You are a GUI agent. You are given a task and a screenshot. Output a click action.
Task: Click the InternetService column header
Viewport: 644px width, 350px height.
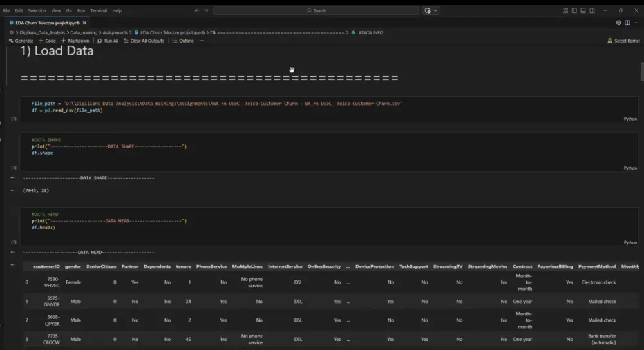(x=285, y=266)
